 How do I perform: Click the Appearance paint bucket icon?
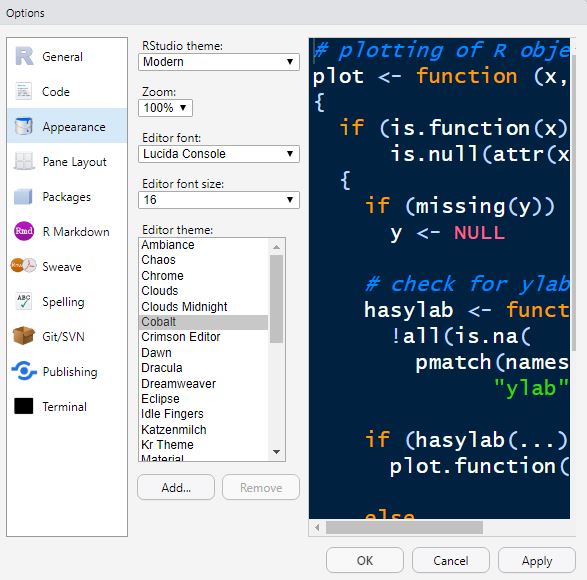pyautogui.click(x=24, y=126)
